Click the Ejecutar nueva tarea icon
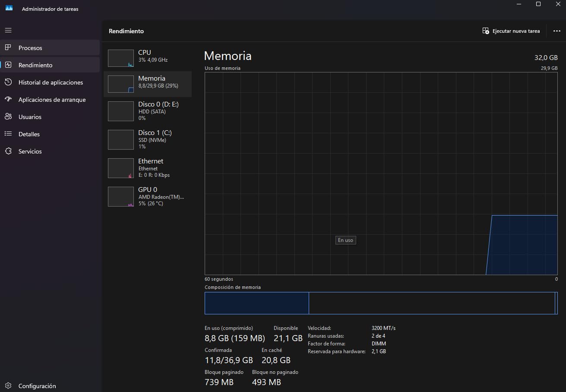566x392 pixels. click(486, 31)
